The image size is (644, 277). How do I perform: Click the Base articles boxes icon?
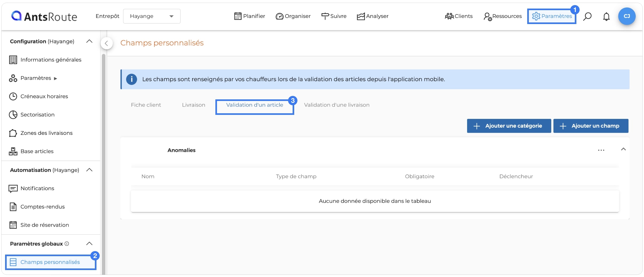coord(13,151)
